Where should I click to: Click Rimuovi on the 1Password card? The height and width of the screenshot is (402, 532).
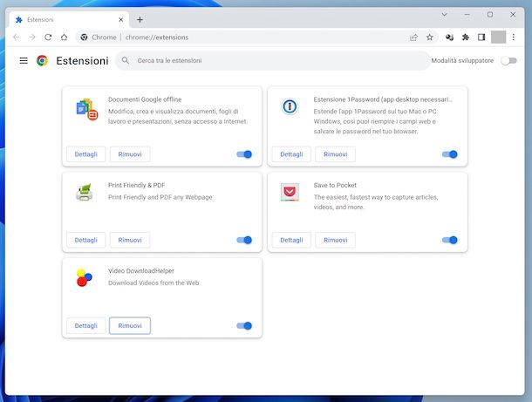pos(336,154)
